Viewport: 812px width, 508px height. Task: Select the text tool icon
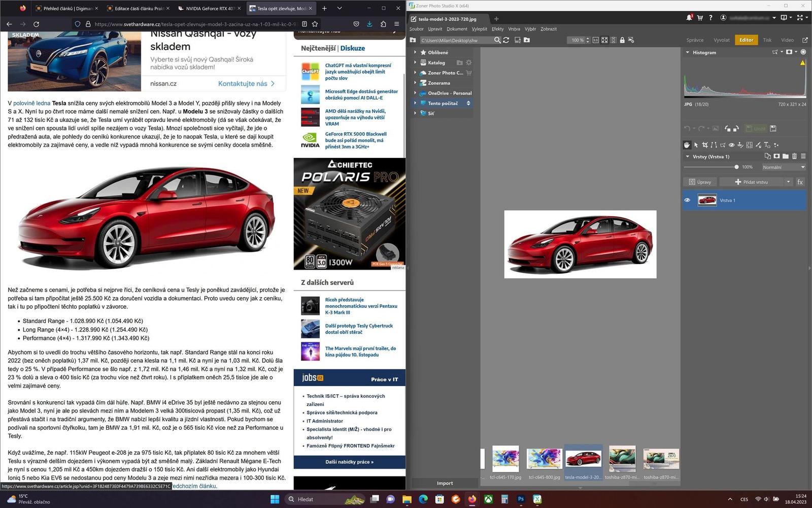tap(767, 145)
